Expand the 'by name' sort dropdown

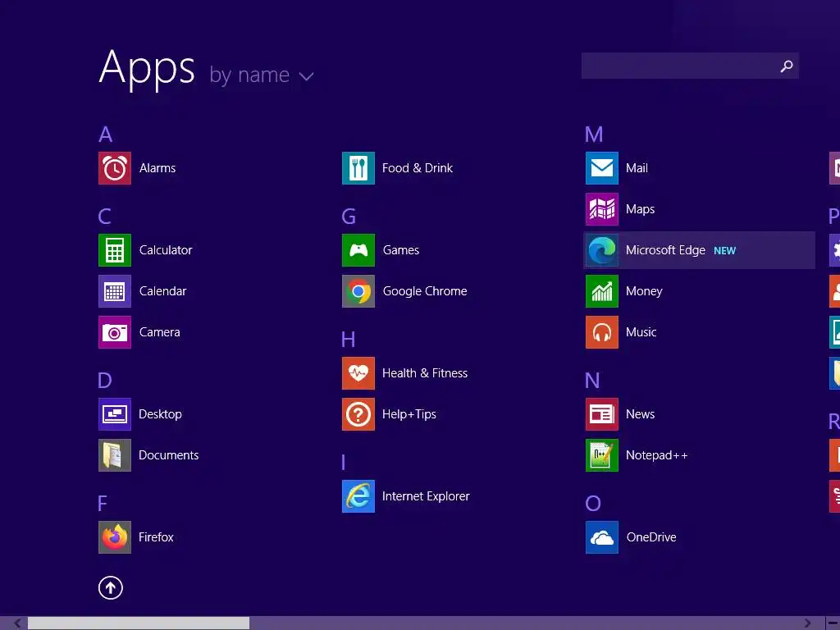pos(262,75)
